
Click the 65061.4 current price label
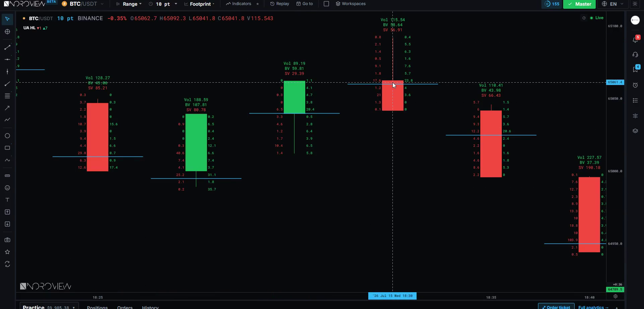coord(615,82)
